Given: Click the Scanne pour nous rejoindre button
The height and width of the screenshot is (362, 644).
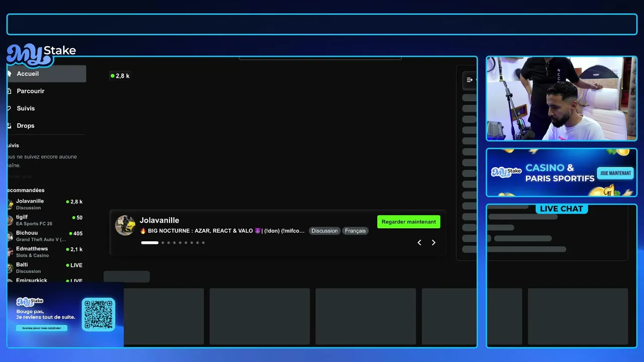Looking at the screenshot, I should point(42,328).
